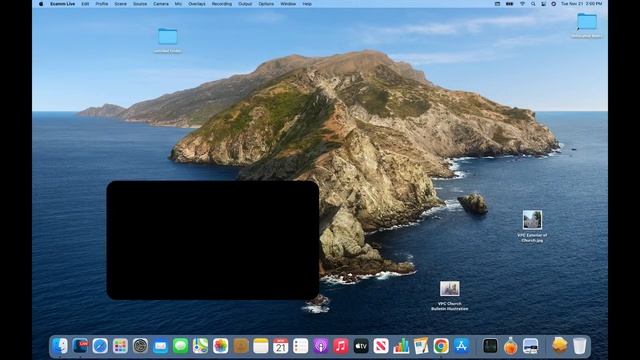640x360 pixels.
Task: Select the untitled folder on desktop
Action: (168, 37)
